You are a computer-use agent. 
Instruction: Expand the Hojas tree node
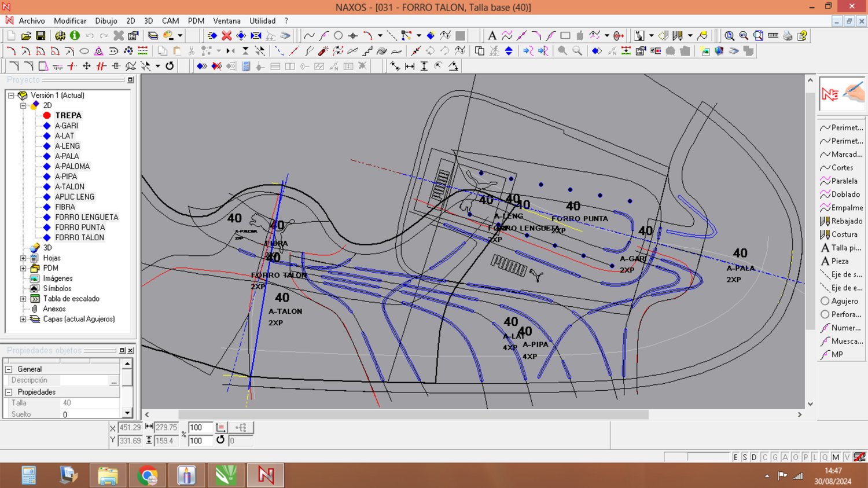coord(23,258)
